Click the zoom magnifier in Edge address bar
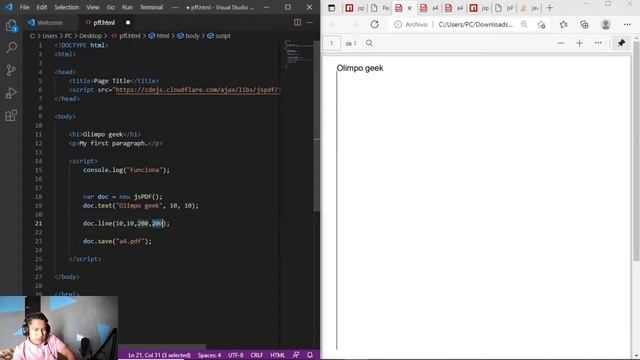 point(524,24)
